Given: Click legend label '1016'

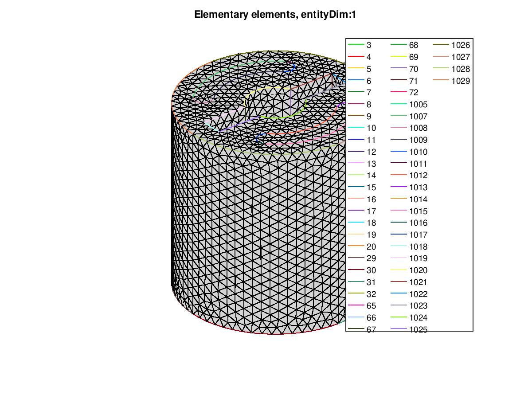Looking at the screenshot, I should [x=418, y=223].
